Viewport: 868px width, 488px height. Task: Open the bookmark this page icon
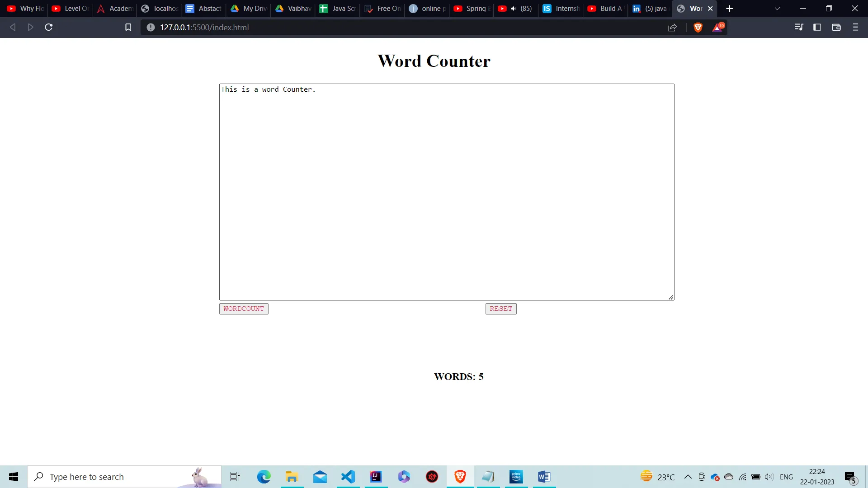tap(128, 27)
